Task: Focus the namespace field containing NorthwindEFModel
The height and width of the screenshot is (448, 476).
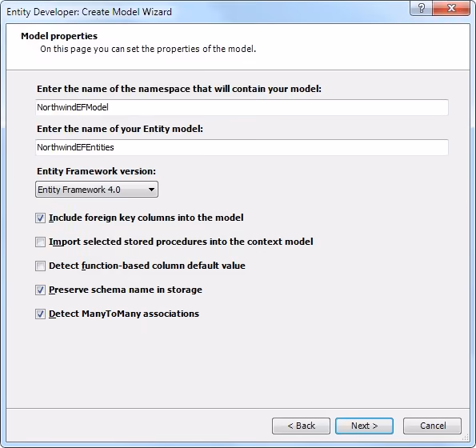Action: pyautogui.click(x=242, y=107)
